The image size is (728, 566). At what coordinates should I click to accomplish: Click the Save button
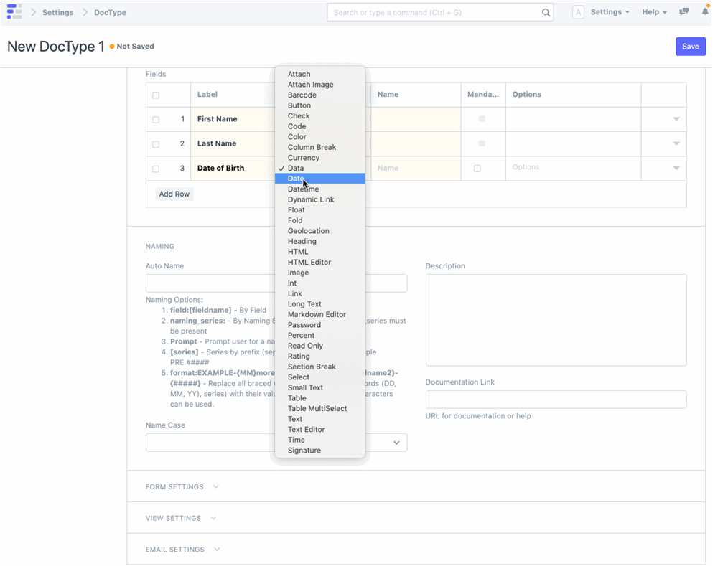coord(690,47)
